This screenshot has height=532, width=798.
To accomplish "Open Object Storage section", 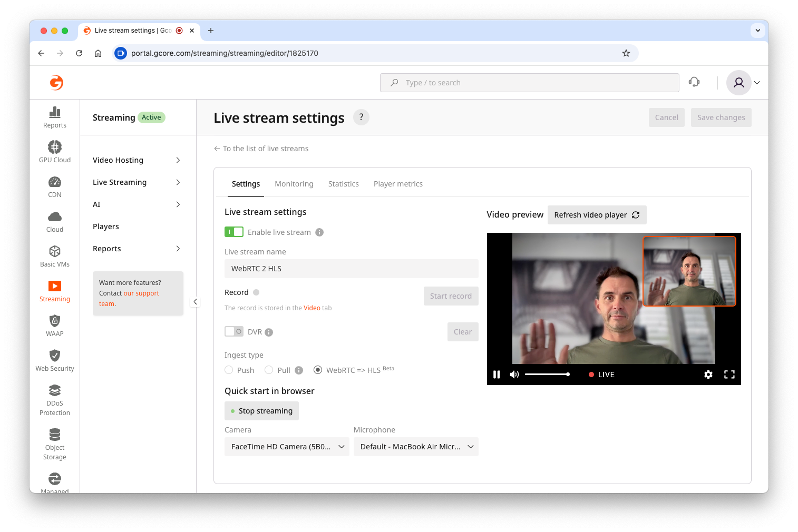I will [x=55, y=445].
